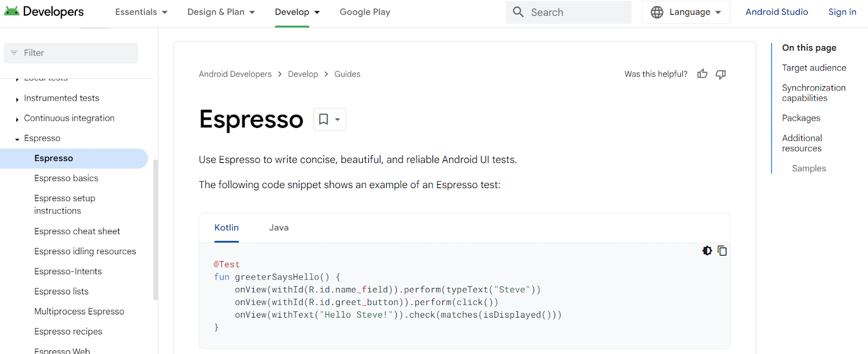Collapse the Espresso sidebar section

click(17, 139)
